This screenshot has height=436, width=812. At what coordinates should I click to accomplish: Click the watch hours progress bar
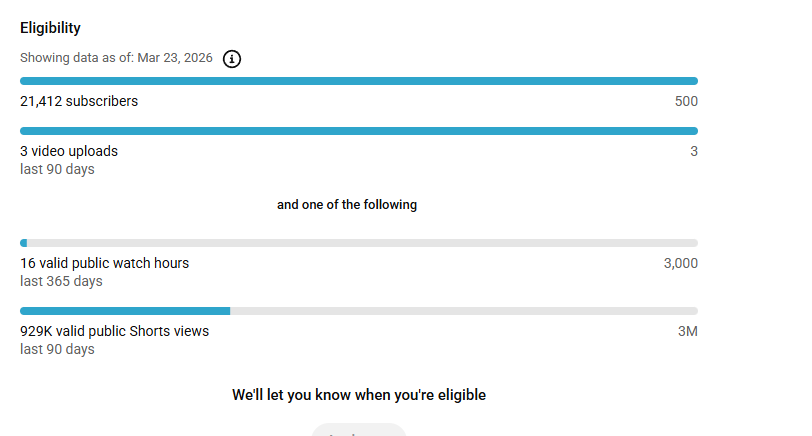click(x=359, y=243)
